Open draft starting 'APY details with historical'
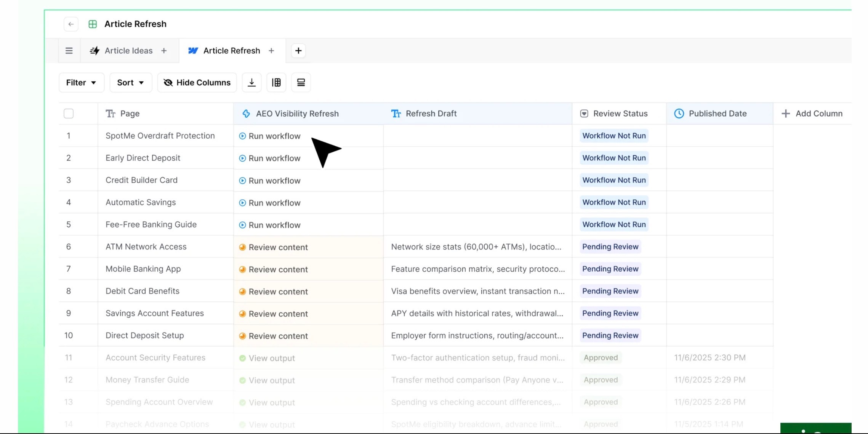Screen dimensions: 868x434 click(x=477, y=313)
